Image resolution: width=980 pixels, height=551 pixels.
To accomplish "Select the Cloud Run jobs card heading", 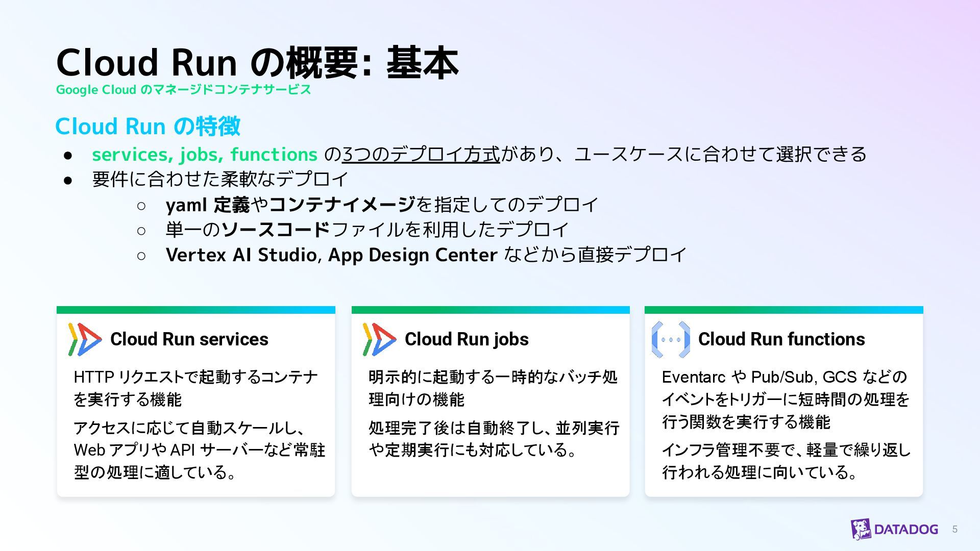I will tap(466, 339).
